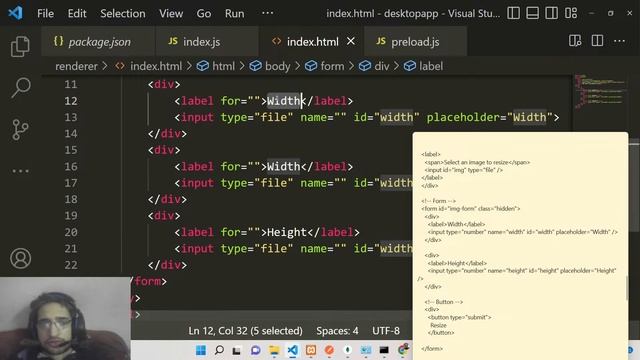Open editor more actions ellipsis

tap(619, 41)
